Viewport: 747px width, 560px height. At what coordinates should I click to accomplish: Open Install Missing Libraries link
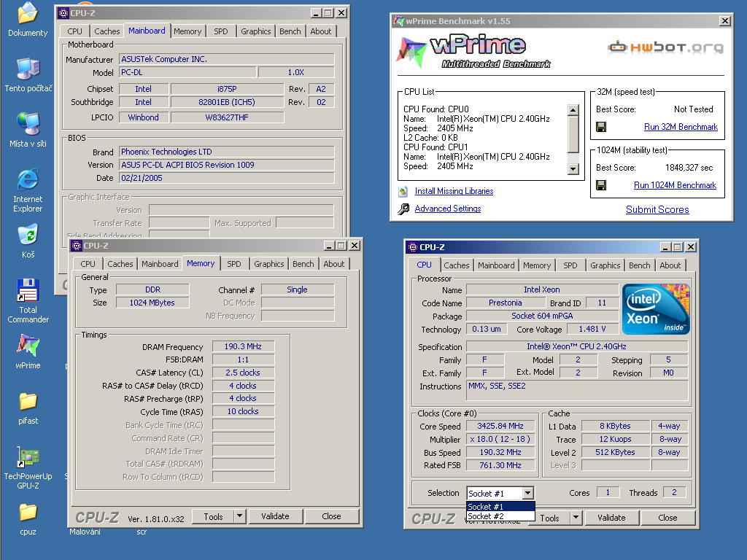454,191
